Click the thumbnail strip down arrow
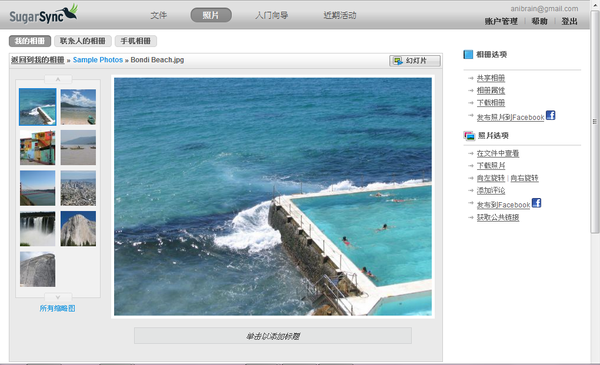 pyautogui.click(x=58, y=297)
